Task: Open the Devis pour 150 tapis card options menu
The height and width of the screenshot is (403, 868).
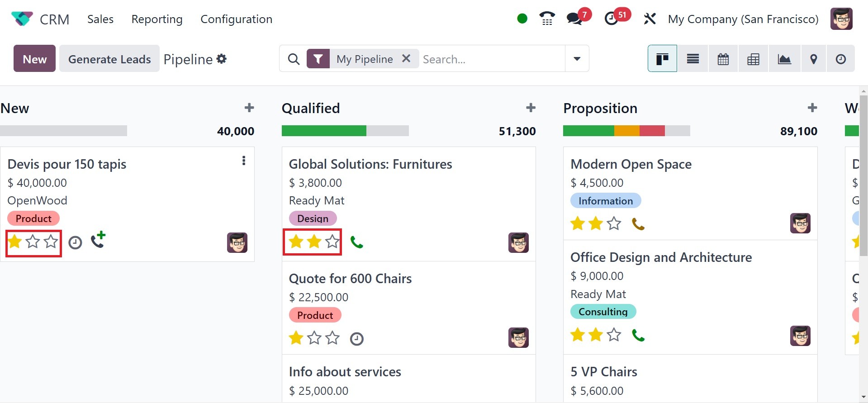Action: [x=244, y=161]
